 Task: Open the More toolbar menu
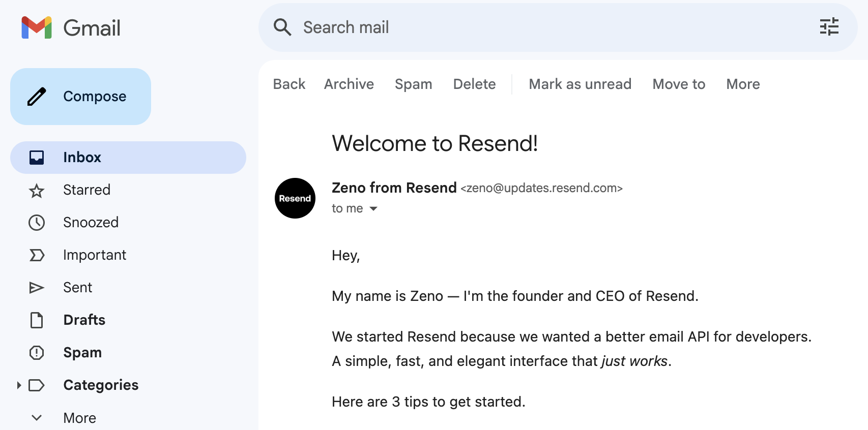[743, 84]
